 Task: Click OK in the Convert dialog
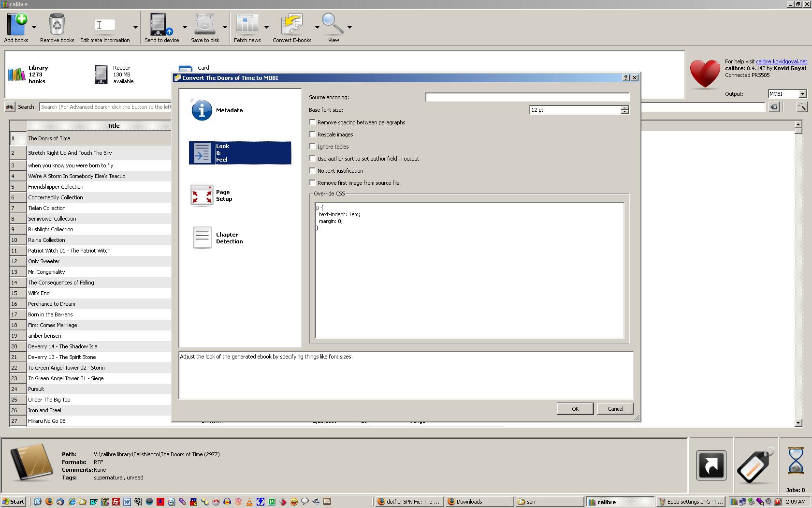coord(575,409)
